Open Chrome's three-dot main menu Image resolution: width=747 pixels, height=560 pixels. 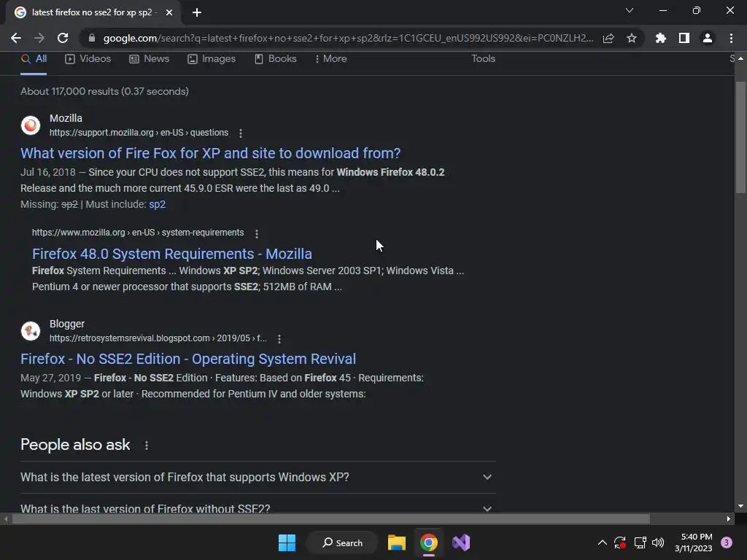(x=731, y=38)
